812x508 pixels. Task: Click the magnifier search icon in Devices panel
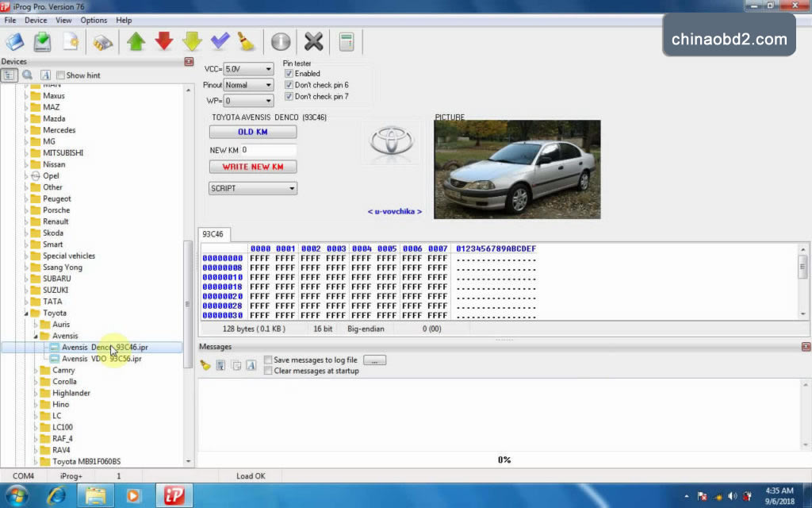[x=28, y=75]
